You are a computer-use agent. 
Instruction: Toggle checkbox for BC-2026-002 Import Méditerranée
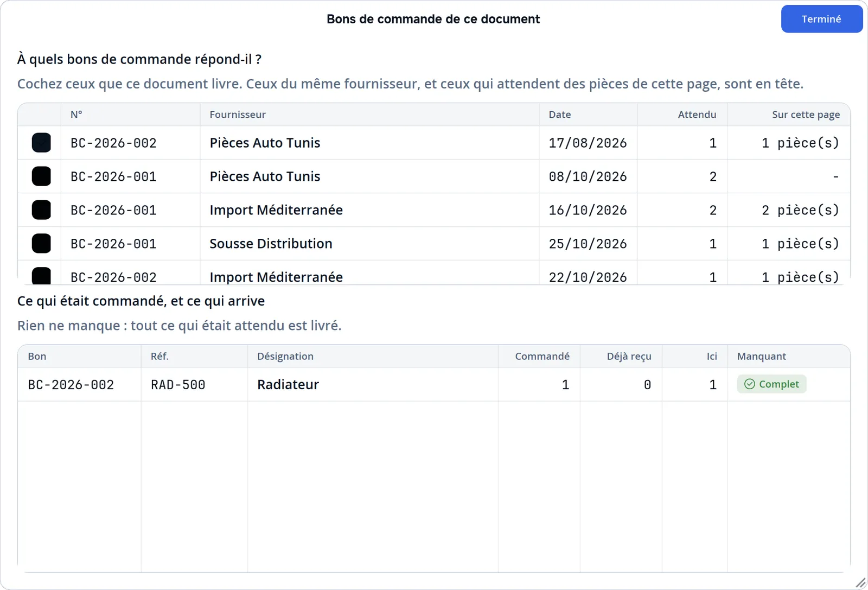click(41, 276)
